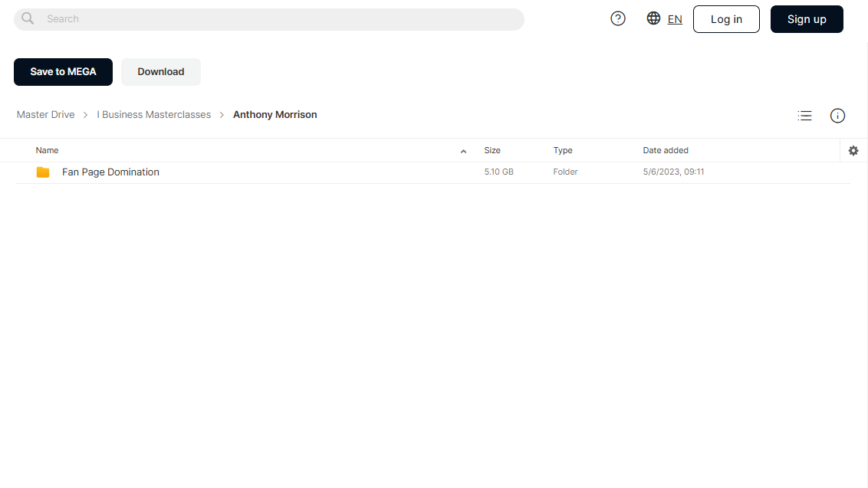The width and height of the screenshot is (868, 488).
Task: Click the Download button
Action: [161, 72]
